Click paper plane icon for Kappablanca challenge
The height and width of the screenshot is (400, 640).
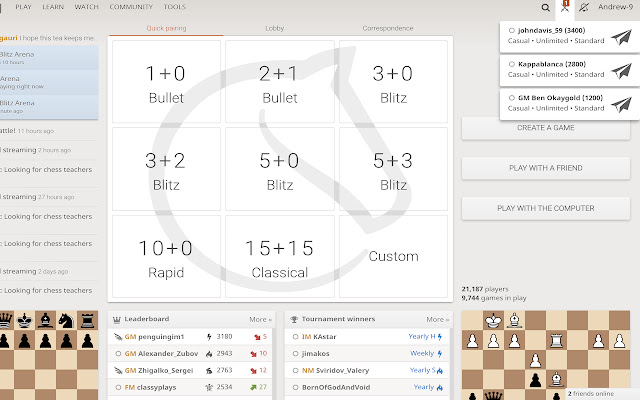coord(621,71)
